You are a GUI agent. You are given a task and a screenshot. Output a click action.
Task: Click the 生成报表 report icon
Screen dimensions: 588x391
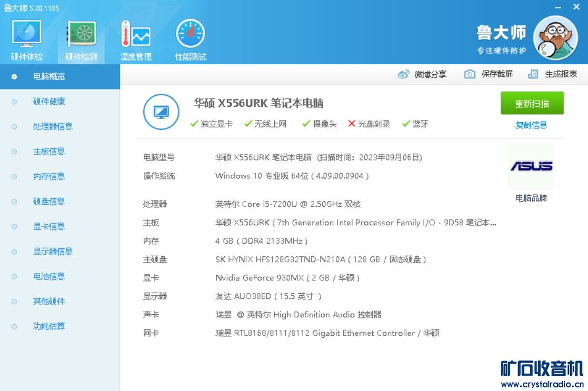(x=533, y=74)
